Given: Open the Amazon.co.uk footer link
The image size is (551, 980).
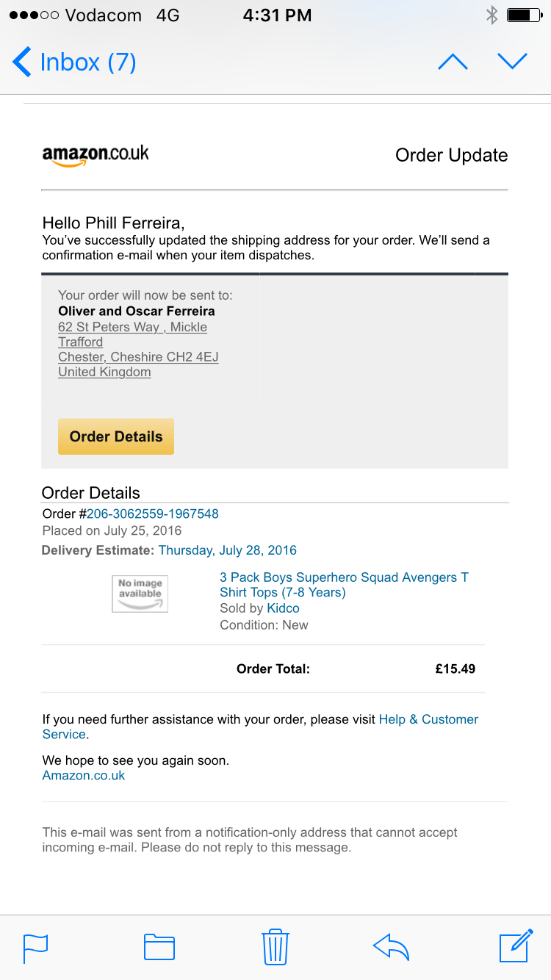Looking at the screenshot, I should 84,775.
